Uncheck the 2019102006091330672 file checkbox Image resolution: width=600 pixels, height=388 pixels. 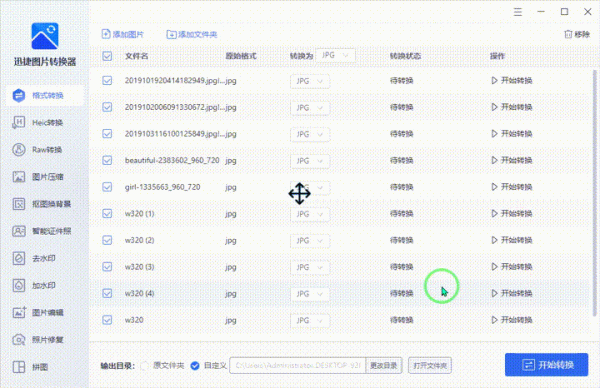click(x=107, y=107)
